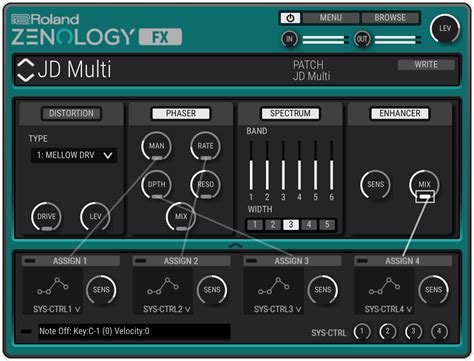
Task: Select spectrum WIDTH 4
Action: point(309,225)
